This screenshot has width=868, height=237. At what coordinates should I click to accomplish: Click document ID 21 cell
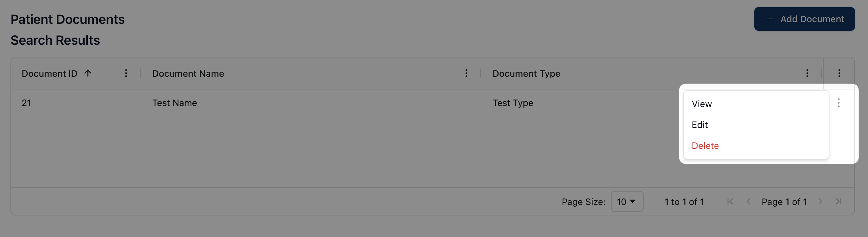coord(26,103)
